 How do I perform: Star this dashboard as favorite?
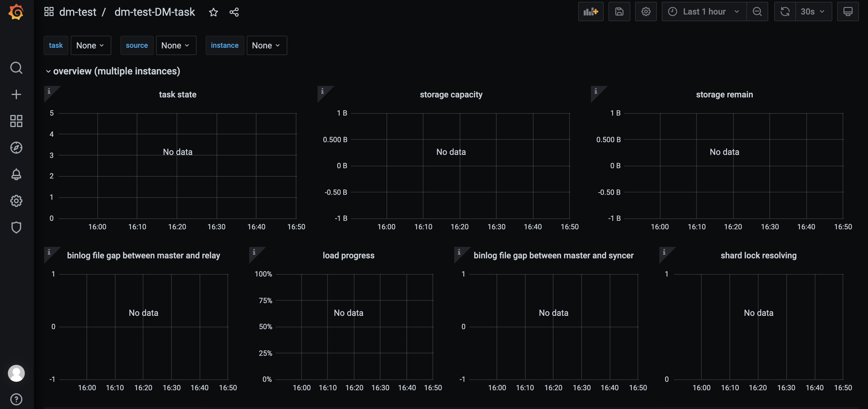tap(213, 12)
